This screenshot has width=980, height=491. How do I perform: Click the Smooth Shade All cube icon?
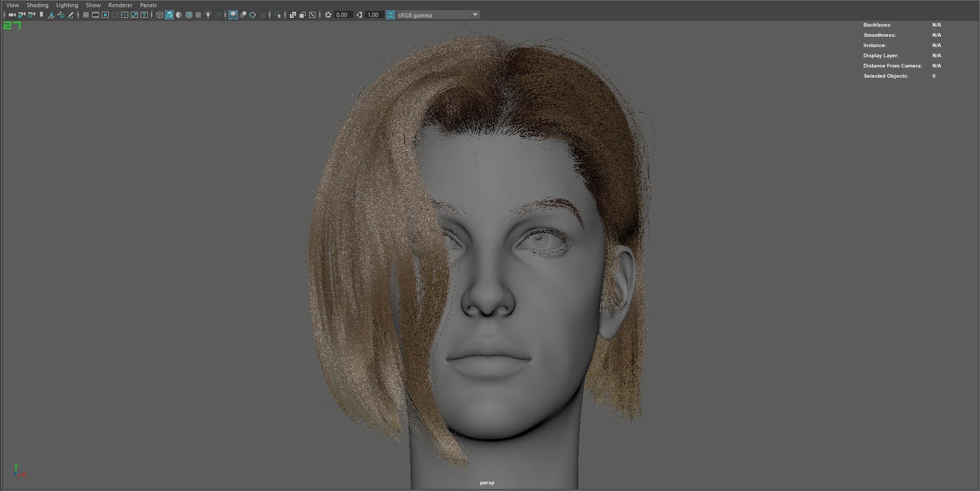169,15
